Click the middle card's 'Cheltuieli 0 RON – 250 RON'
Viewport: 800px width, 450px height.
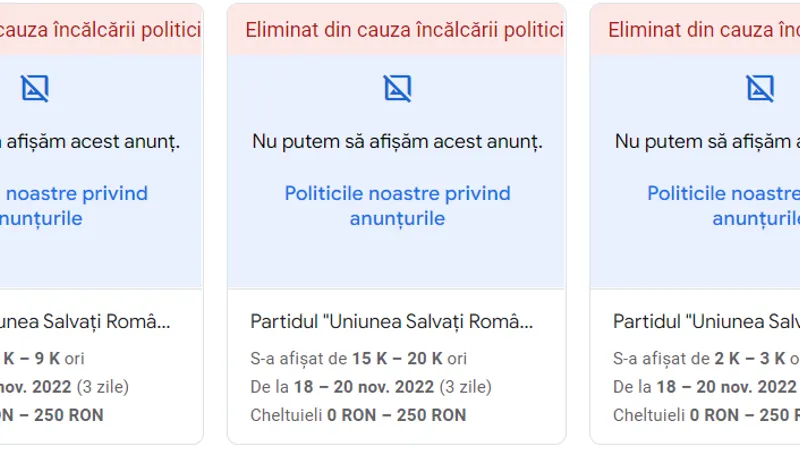[358, 415]
